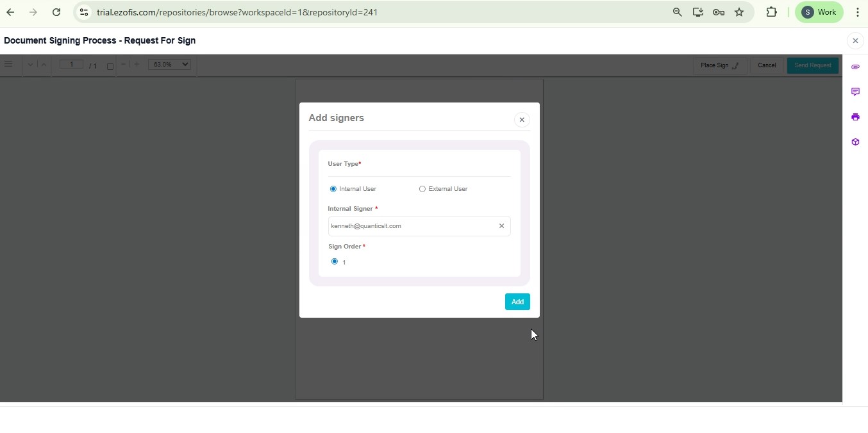Click the page number input field
This screenshot has height=433, width=868.
pos(71,65)
